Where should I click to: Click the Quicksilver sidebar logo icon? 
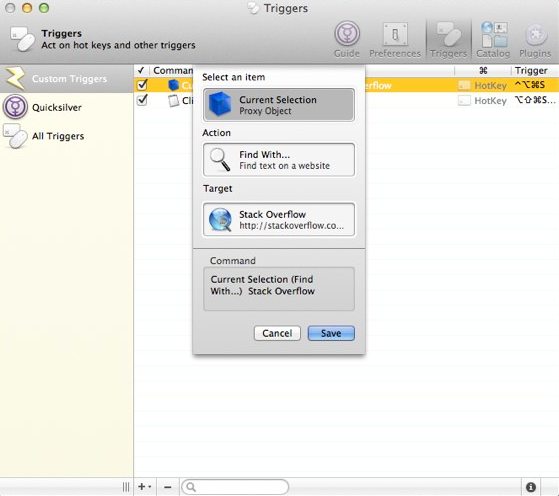click(x=15, y=107)
